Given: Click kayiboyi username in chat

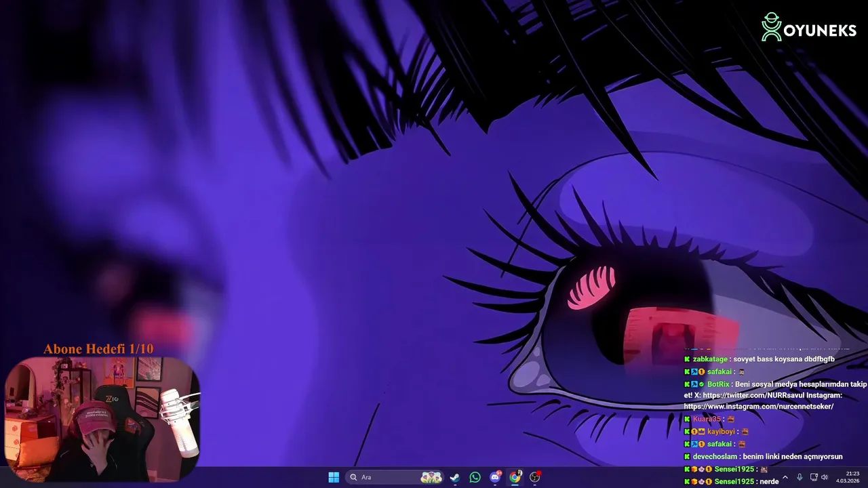Looking at the screenshot, I should (721, 432).
